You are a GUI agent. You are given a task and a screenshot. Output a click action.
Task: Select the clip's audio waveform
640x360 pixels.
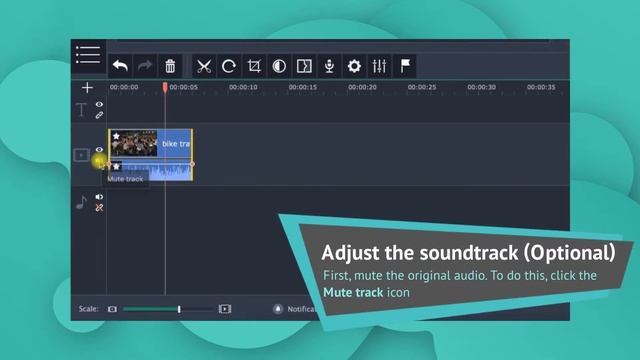pos(151,171)
